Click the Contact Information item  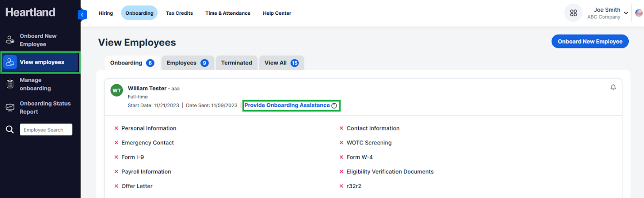click(373, 128)
